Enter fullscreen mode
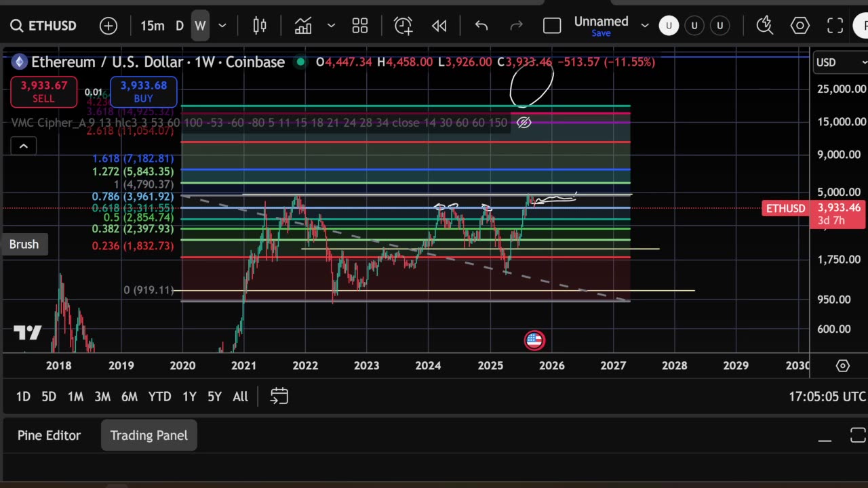Screen dimensions: 868x488 click(x=835, y=26)
